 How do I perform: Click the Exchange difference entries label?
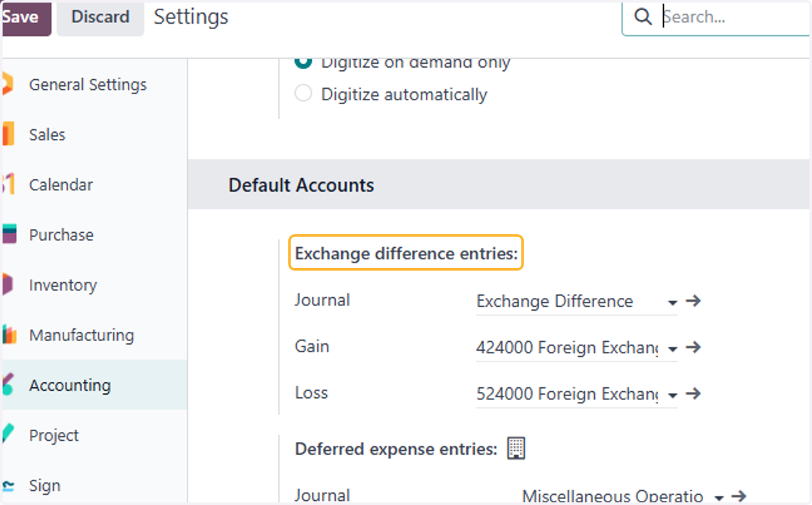pos(406,254)
